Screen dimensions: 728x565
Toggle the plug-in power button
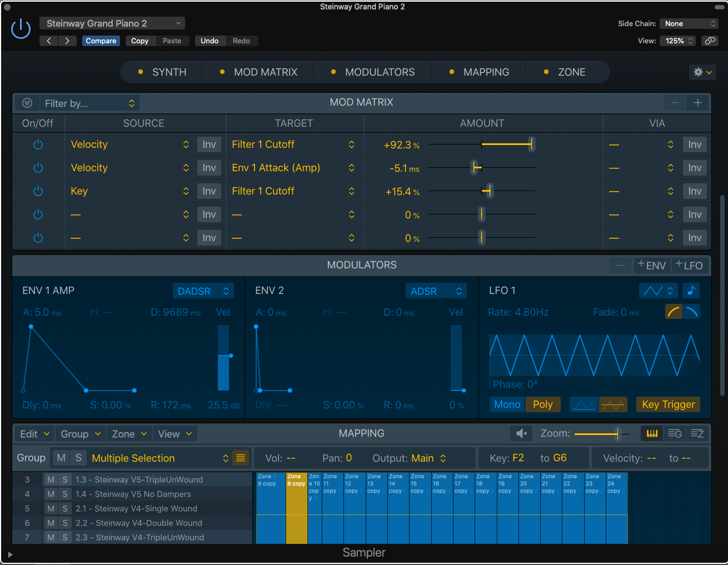click(x=21, y=29)
